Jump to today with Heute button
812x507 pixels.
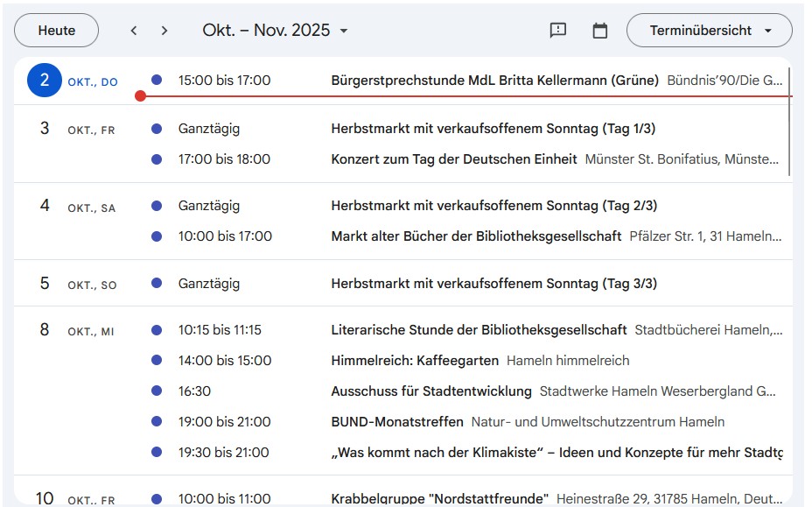pyautogui.click(x=57, y=31)
